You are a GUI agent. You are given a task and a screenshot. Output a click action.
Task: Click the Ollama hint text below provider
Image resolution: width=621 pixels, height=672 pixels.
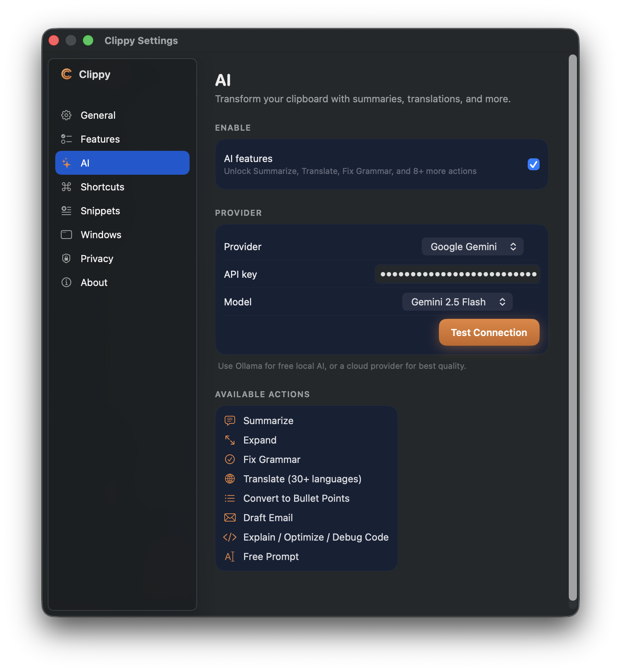click(x=342, y=366)
